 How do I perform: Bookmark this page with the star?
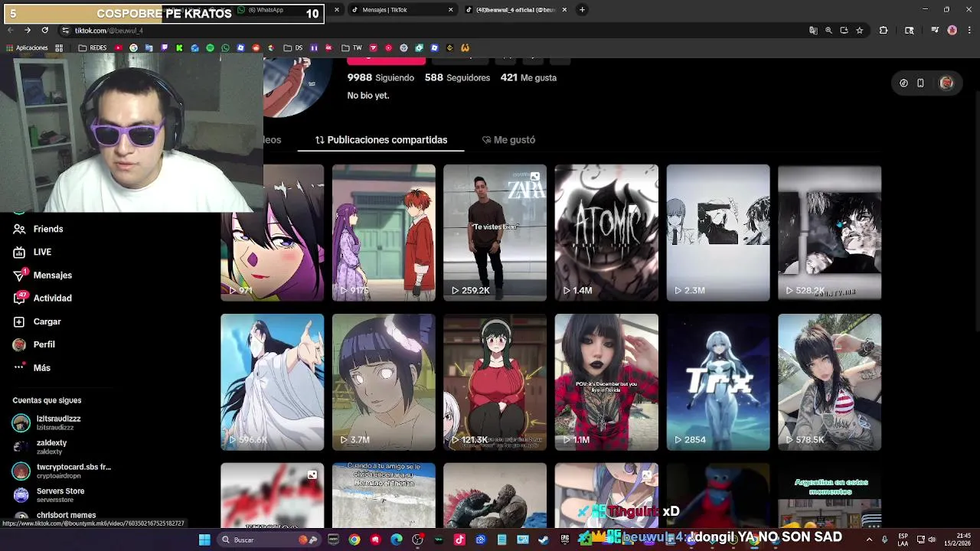(860, 31)
